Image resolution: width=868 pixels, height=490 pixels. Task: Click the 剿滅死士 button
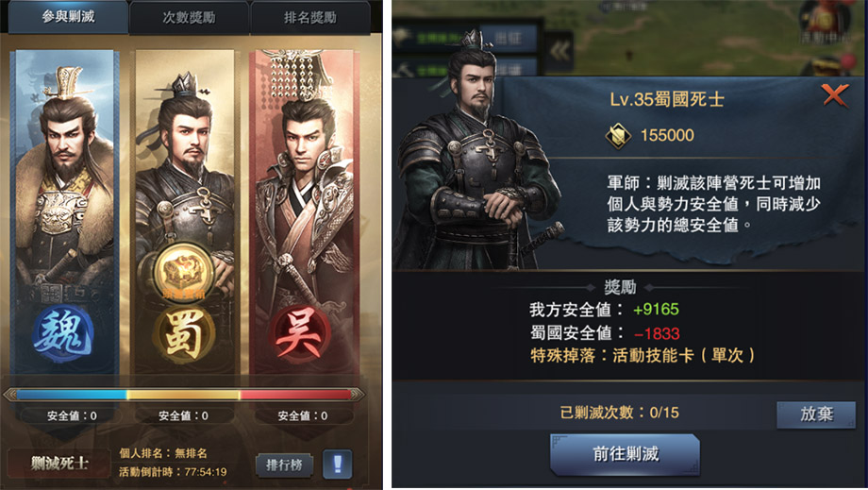tap(59, 463)
